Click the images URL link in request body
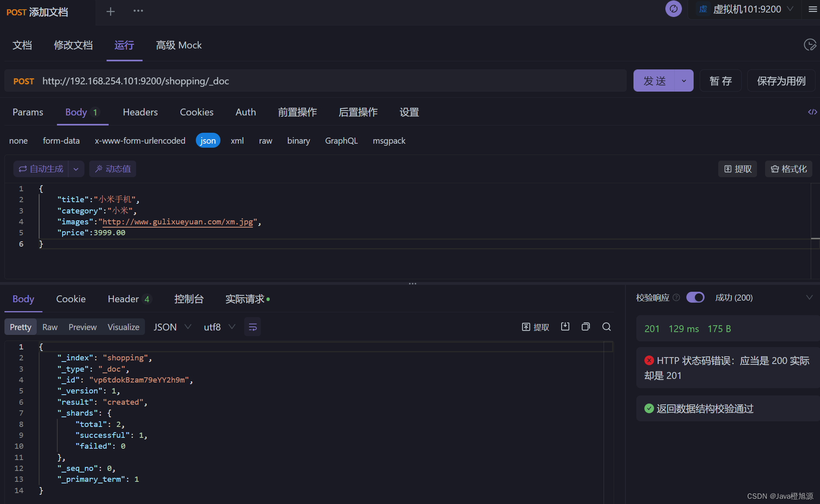Image resolution: width=820 pixels, height=504 pixels. pos(178,222)
